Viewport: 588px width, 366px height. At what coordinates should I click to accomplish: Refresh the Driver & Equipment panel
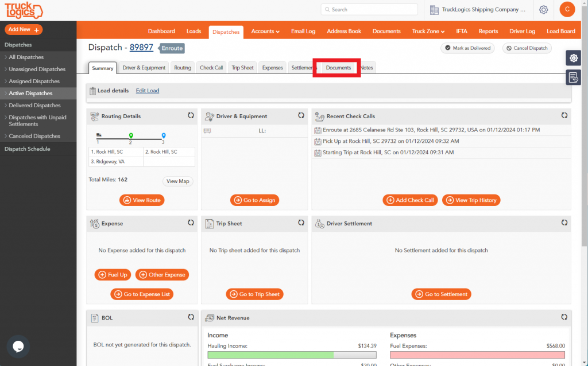point(301,116)
